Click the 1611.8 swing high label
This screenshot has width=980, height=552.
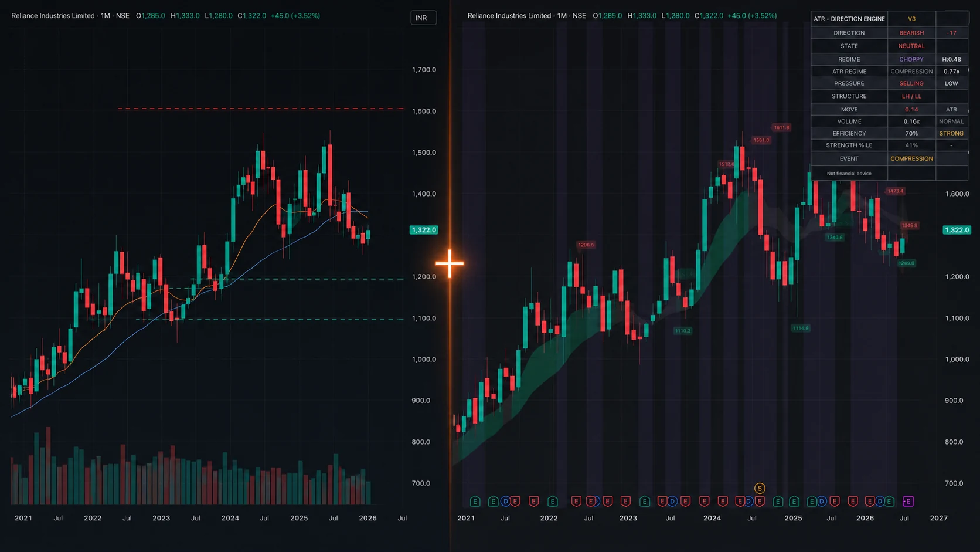click(x=781, y=127)
